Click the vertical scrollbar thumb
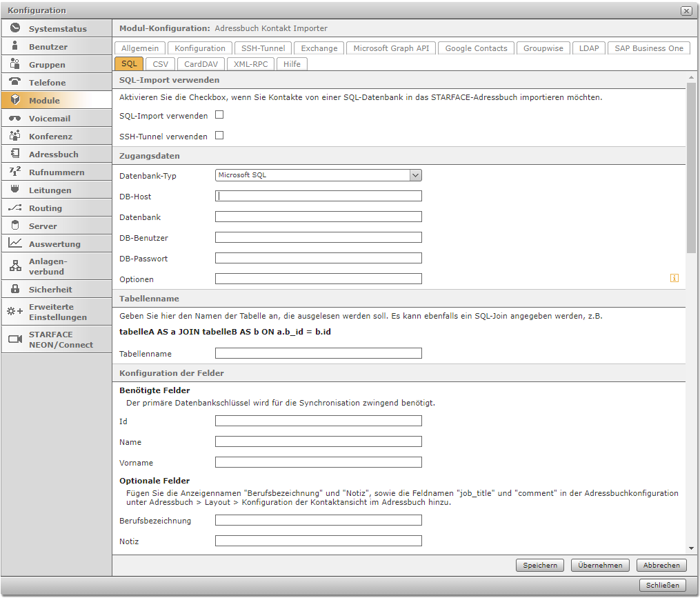The width and height of the screenshot is (700, 598). (691, 168)
